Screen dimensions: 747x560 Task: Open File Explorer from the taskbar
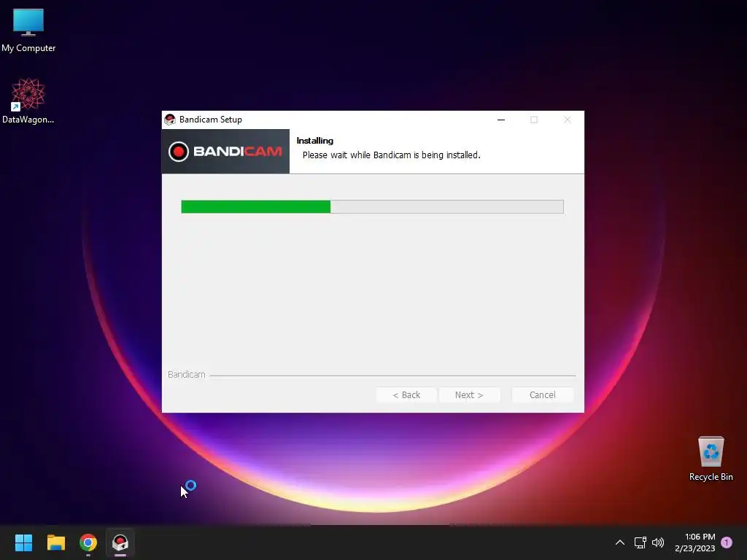55,542
